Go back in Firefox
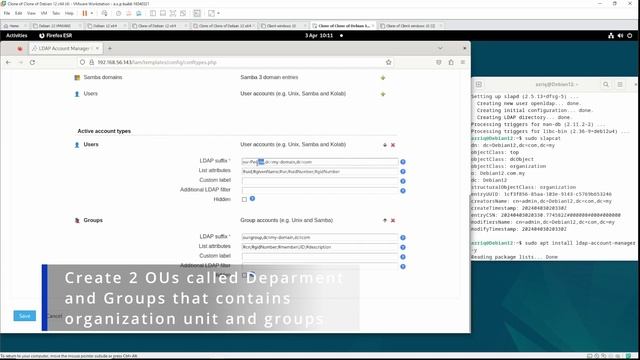The image size is (640, 360). pos(9,62)
